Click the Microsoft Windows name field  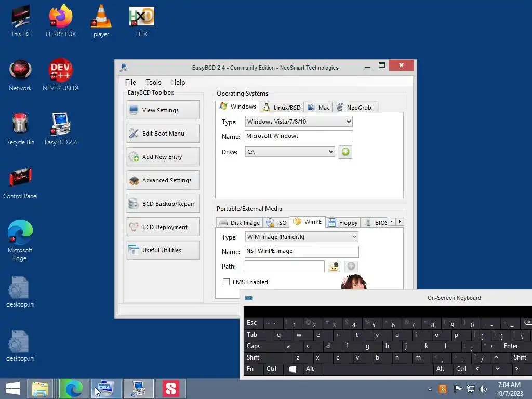299,136
